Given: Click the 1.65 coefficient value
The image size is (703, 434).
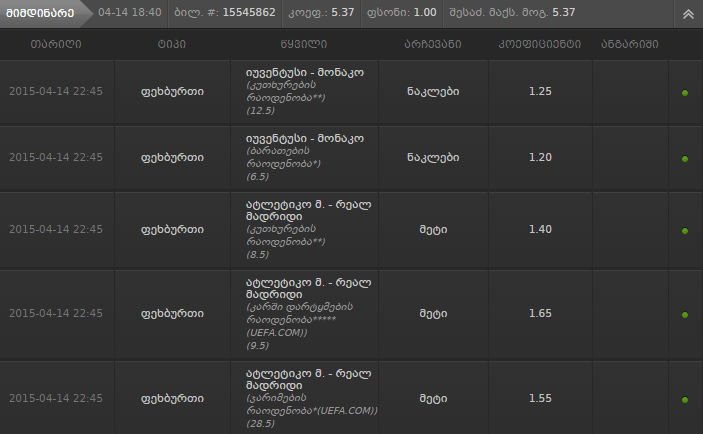Looking at the screenshot, I should coord(540,313).
